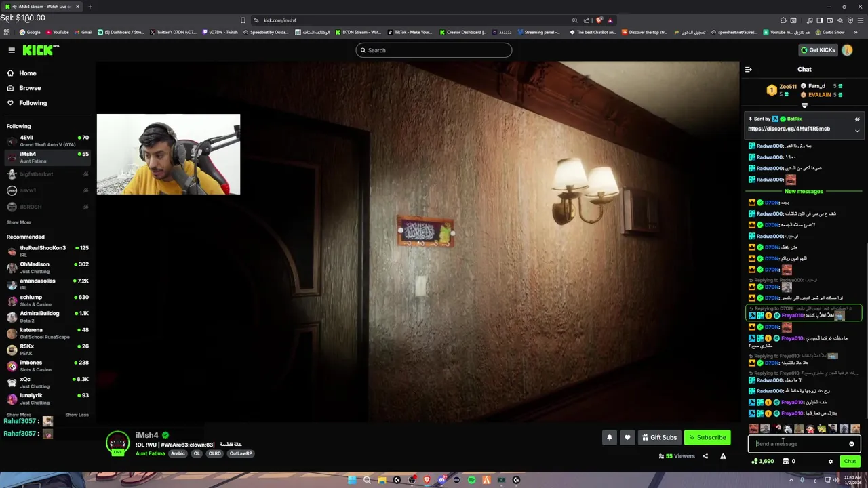Viewport: 868px width, 488px height.
Task: Open theRealShooKon3 recommended channel
Action: [x=47, y=251]
